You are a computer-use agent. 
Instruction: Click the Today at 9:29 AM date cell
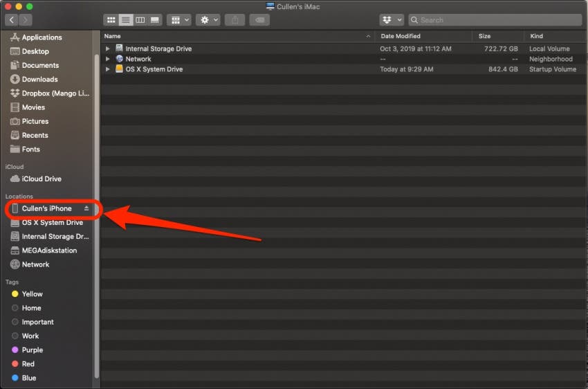[x=406, y=69]
